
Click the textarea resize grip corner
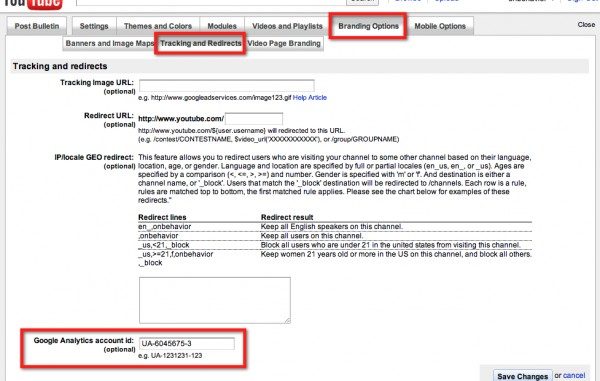(x=287, y=321)
